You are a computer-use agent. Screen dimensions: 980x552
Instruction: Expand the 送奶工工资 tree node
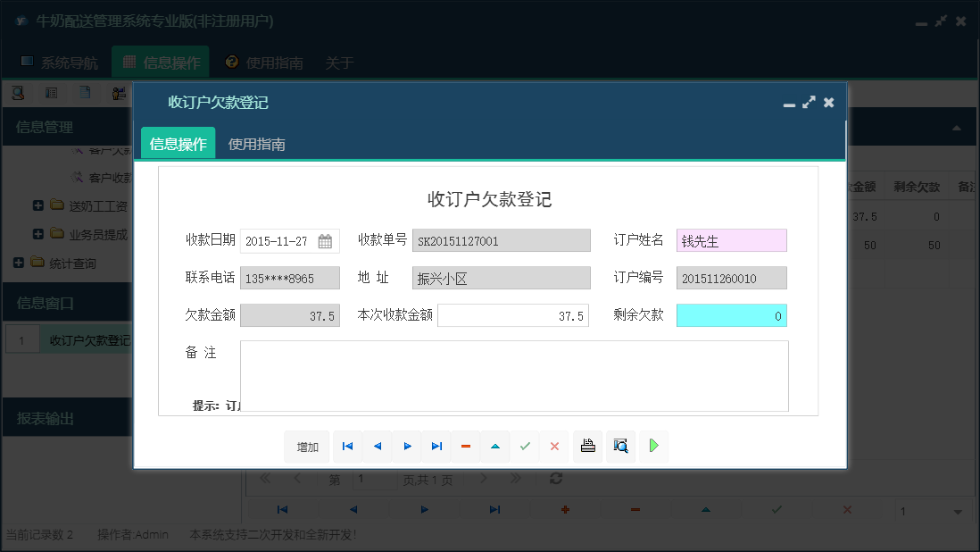coord(37,205)
